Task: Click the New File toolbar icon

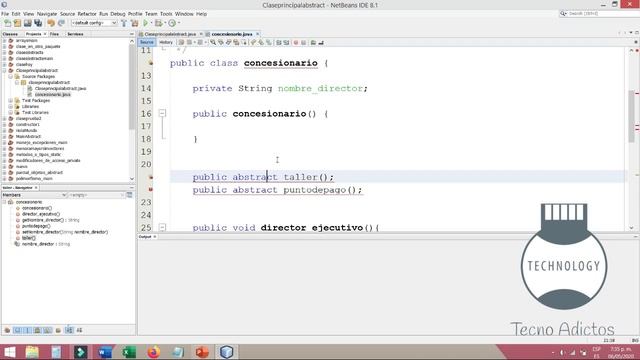Action: pyautogui.click(x=7, y=23)
